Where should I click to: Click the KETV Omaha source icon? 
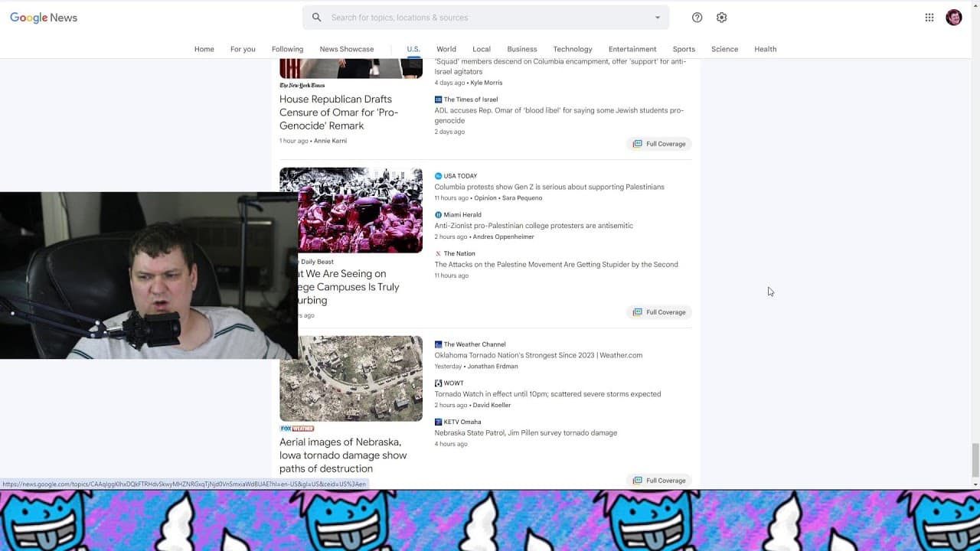[x=438, y=422]
